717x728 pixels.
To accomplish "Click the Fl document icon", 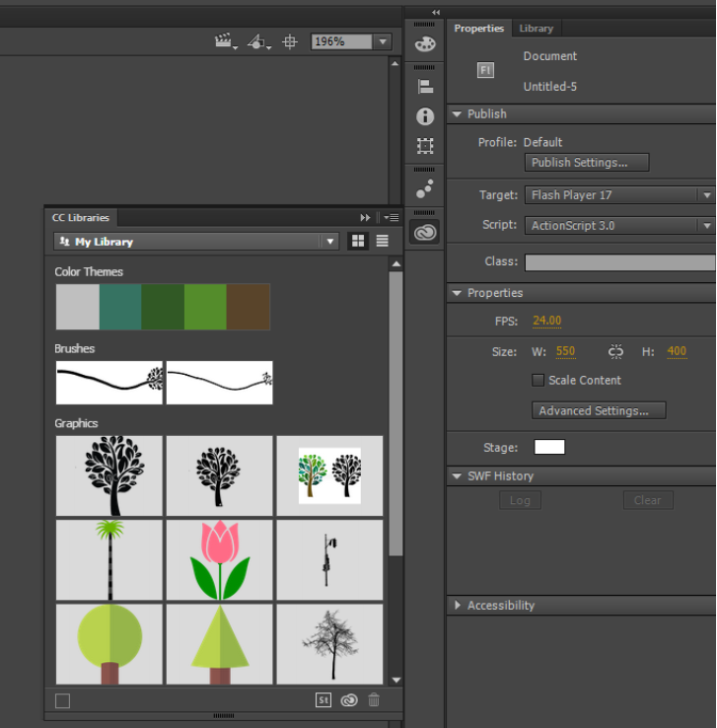I will click(485, 70).
